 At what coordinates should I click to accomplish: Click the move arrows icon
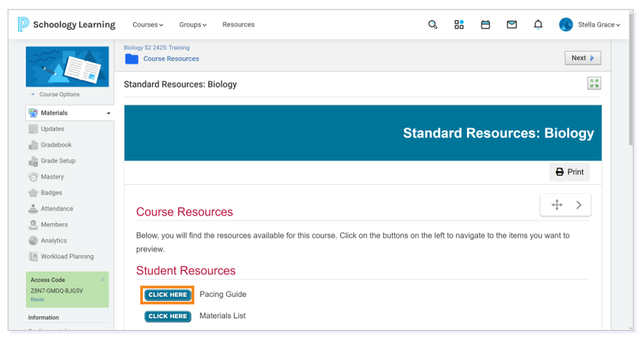tap(557, 205)
